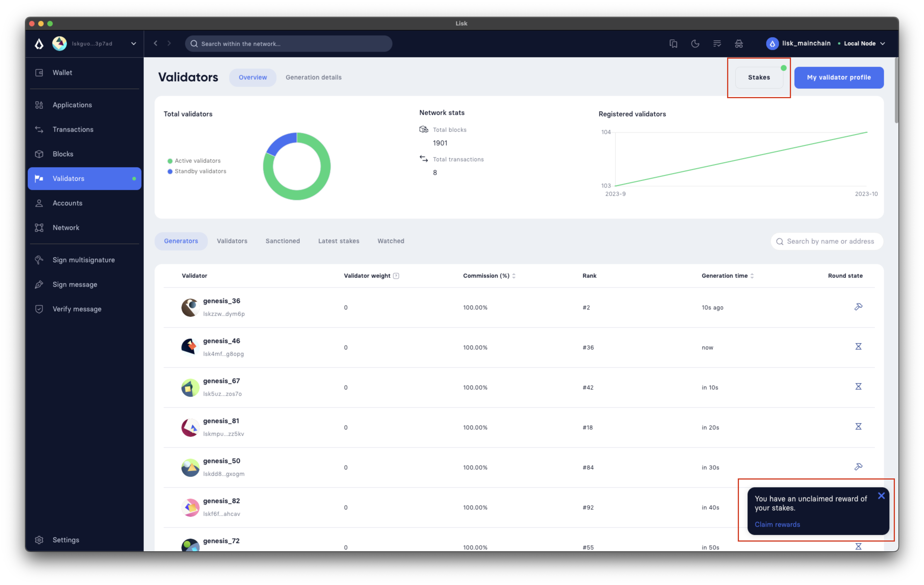
Task: Toggle discreet mode icon
Action: pos(739,44)
